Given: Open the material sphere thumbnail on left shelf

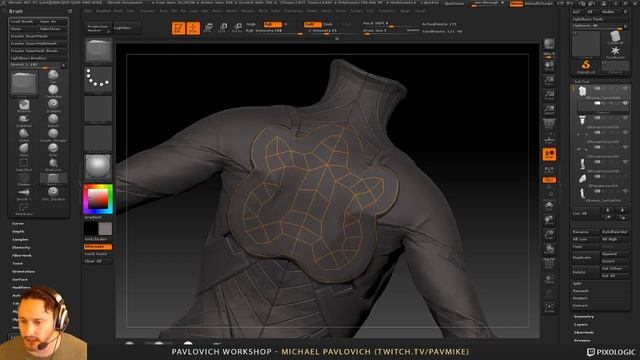Looking at the screenshot, I should [x=98, y=167].
